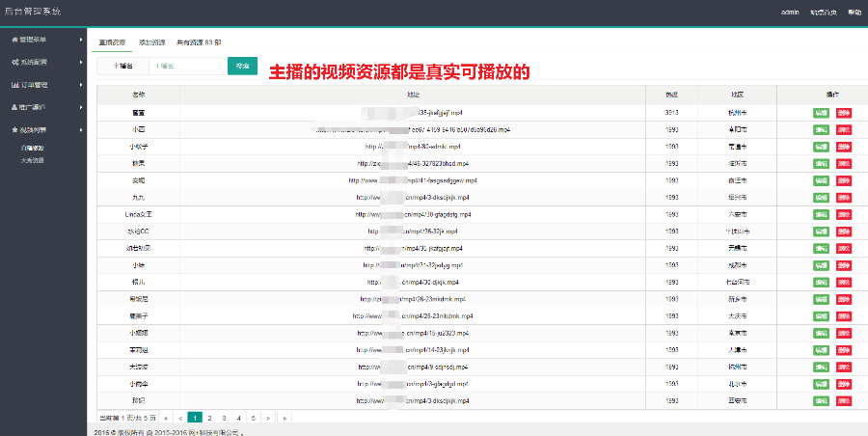868x436 pixels.
Task: Click red delete button for 九九 row
Action: pos(844,198)
